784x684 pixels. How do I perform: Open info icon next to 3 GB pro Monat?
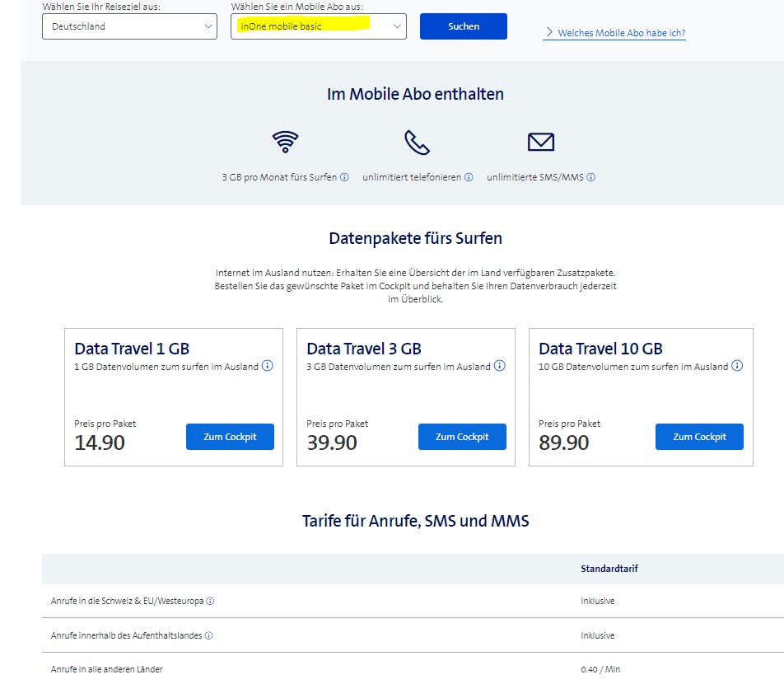point(344,177)
